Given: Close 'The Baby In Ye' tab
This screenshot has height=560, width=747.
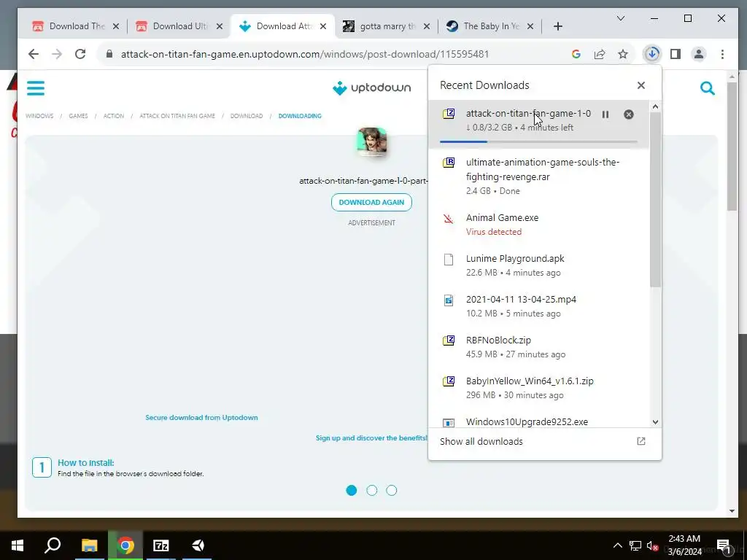Looking at the screenshot, I should point(530,26).
